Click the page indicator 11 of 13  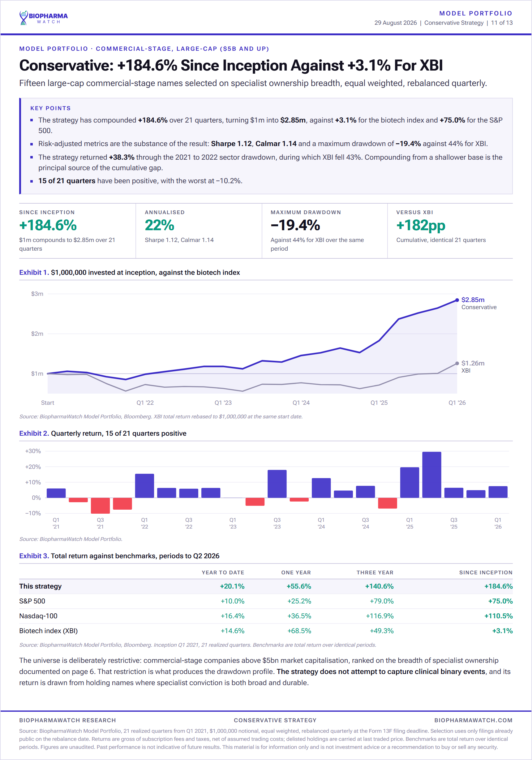click(502, 23)
